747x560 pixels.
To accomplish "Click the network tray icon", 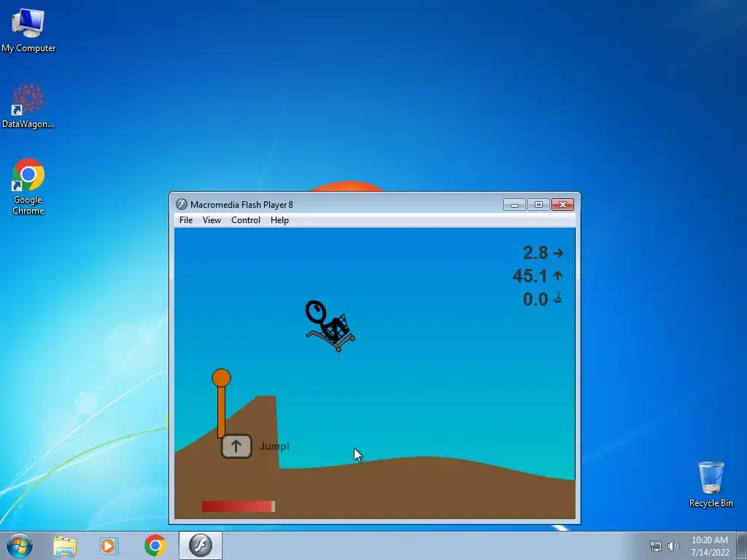I will [656, 546].
